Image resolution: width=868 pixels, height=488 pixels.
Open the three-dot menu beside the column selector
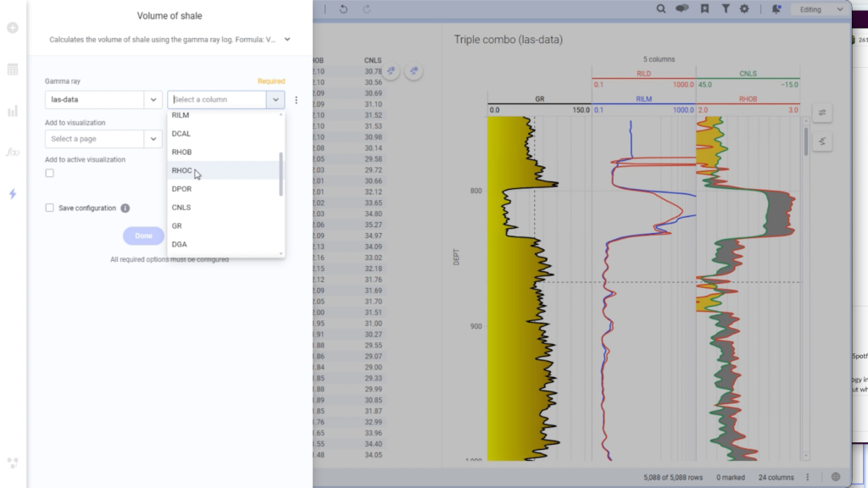coord(295,99)
